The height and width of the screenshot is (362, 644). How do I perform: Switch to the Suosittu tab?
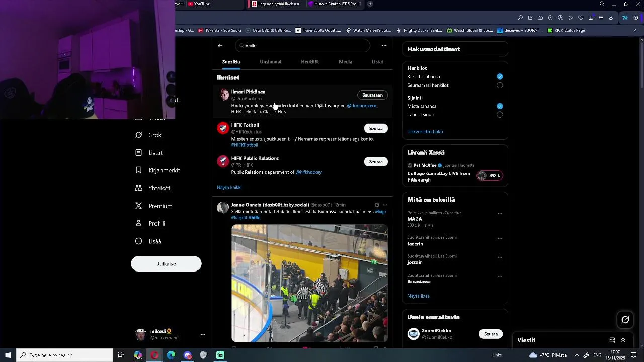(x=231, y=62)
